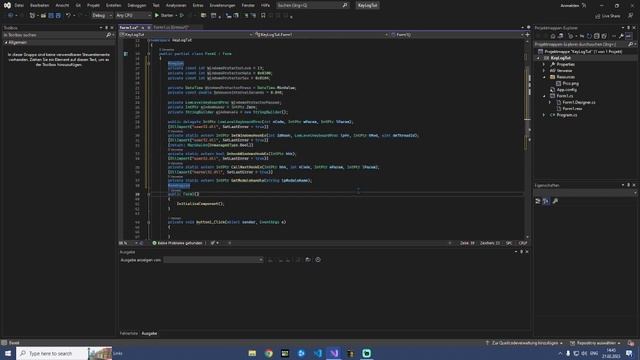The width and height of the screenshot is (640, 360).
Task: Switch to the Fehlerliste tab
Action: [129, 333]
